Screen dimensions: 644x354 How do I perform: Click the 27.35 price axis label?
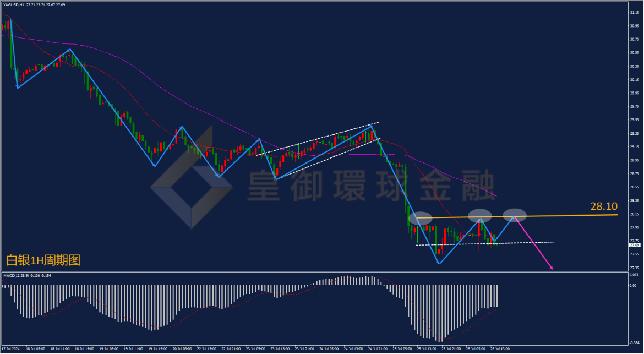(x=634, y=268)
